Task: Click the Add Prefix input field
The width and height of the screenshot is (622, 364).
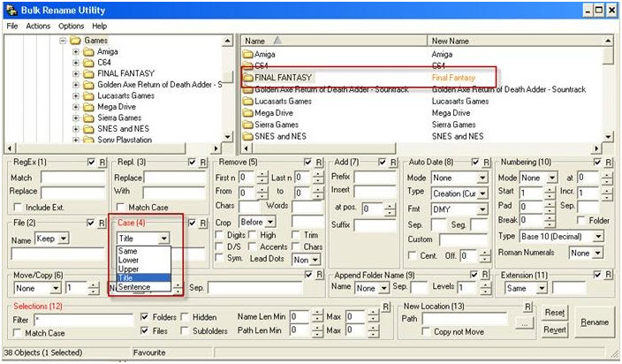Action: [x=375, y=177]
